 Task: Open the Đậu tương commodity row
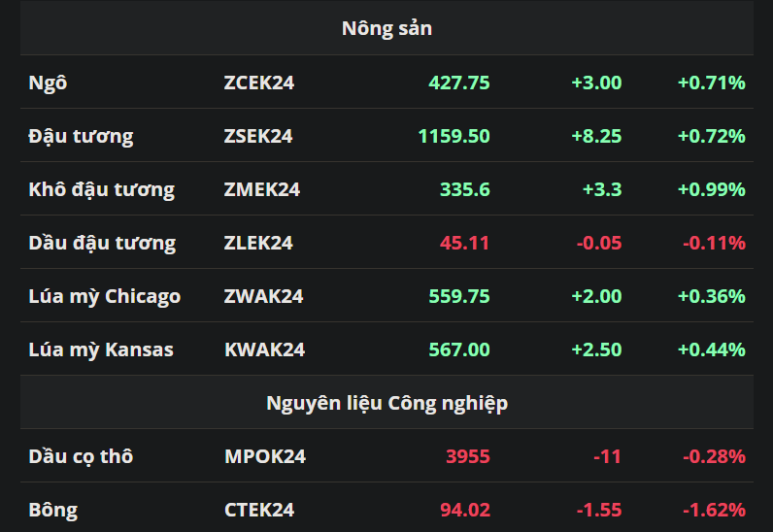(x=82, y=136)
